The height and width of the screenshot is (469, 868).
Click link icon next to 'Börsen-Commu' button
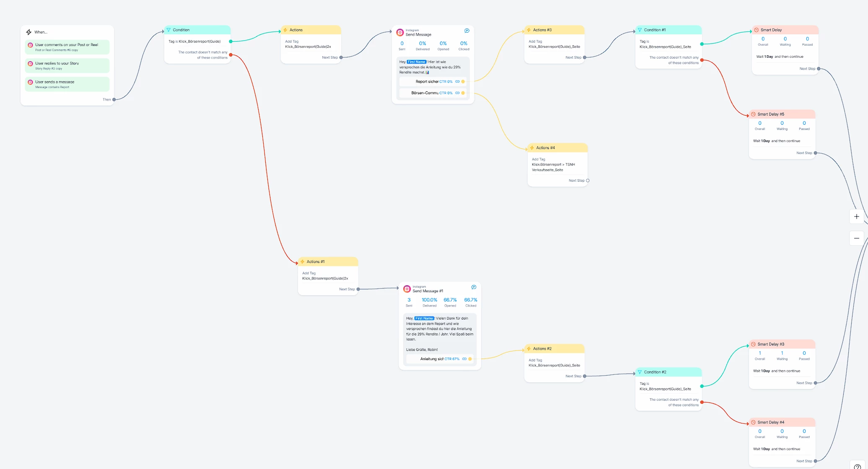[x=457, y=93]
